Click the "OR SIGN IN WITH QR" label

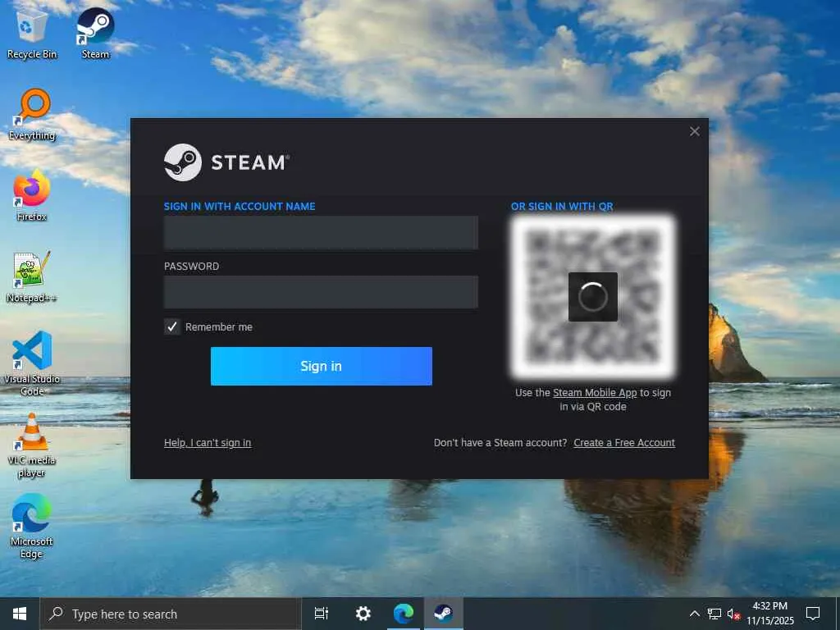pyautogui.click(x=562, y=206)
